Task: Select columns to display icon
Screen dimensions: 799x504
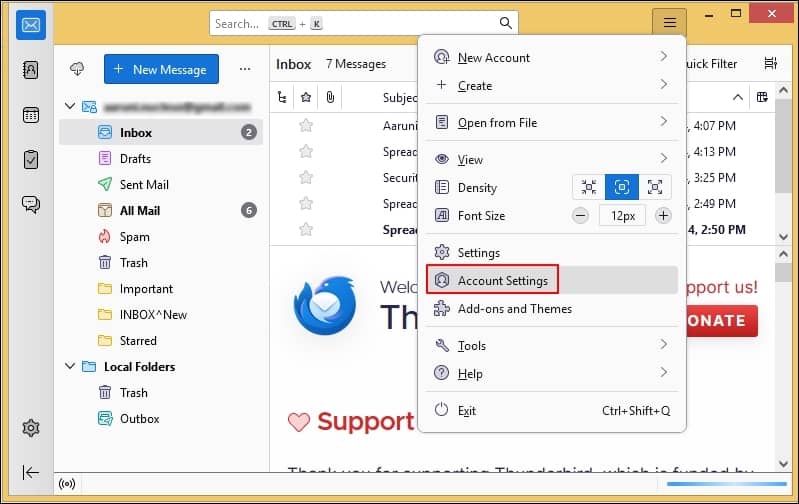Action: pyautogui.click(x=762, y=97)
